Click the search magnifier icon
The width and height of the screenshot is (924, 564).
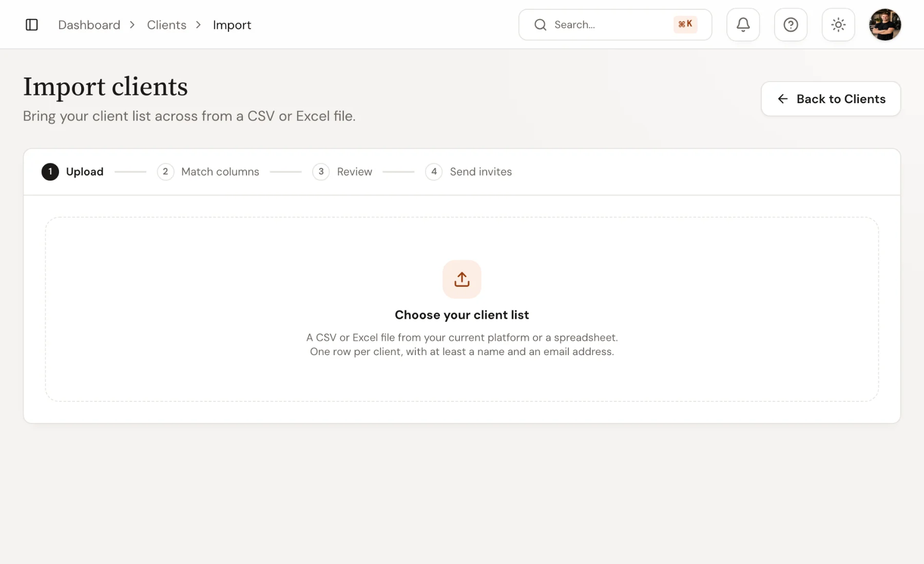pos(540,25)
